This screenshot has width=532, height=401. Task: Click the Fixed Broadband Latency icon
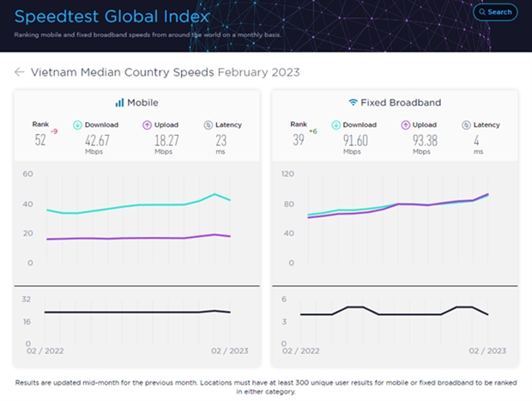[x=467, y=125]
